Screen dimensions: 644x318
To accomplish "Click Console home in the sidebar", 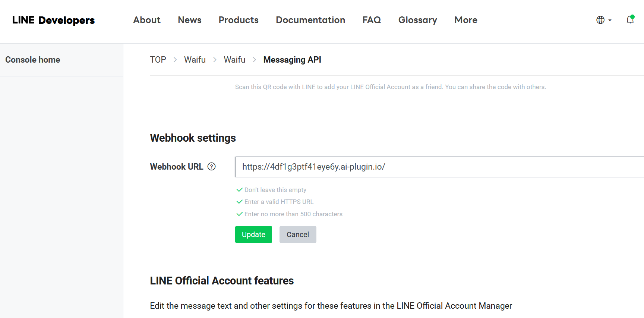I will 33,60.
